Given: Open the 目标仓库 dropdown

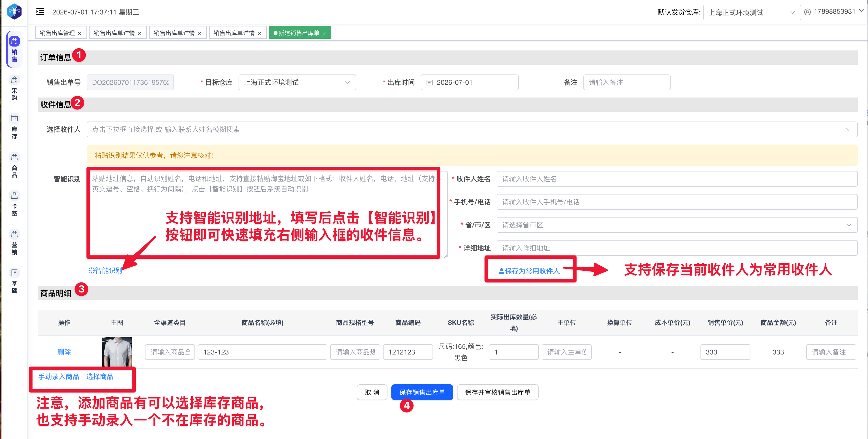Looking at the screenshot, I should 297,83.
